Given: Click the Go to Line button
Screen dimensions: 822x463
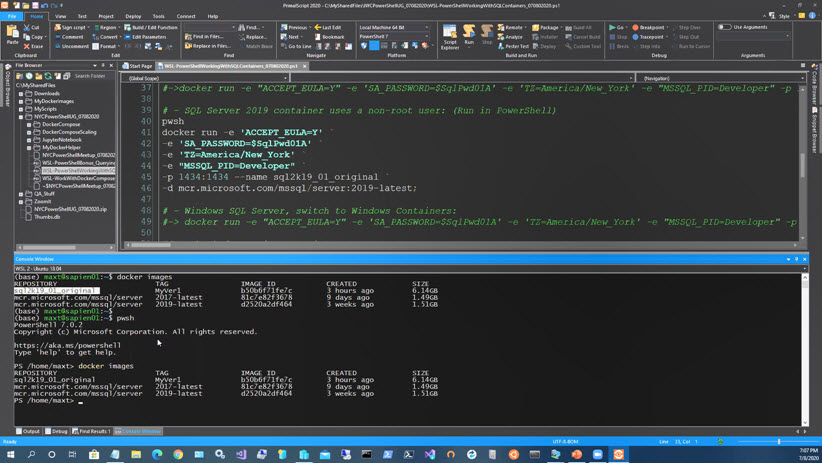Looking at the screenshot, I should (x=296, y=46).
